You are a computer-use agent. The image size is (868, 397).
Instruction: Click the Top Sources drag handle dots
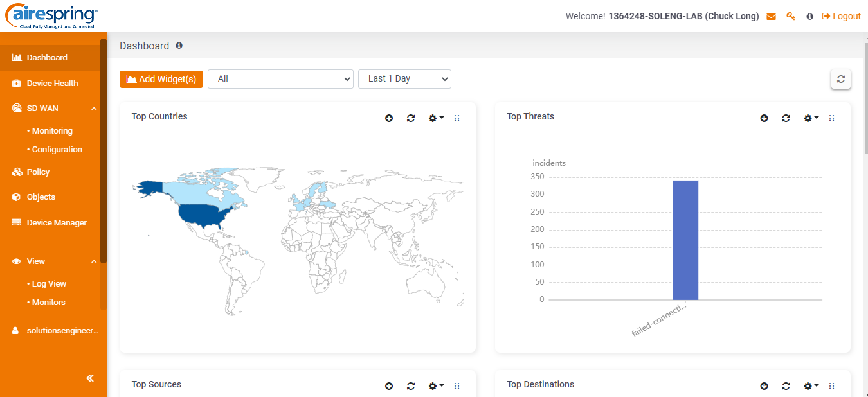457,386
